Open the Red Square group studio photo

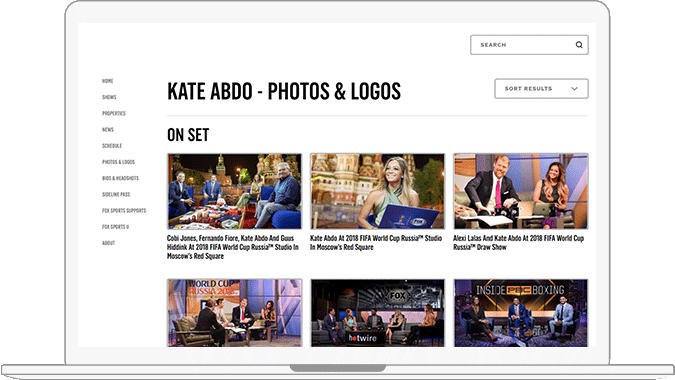[235, 191]
